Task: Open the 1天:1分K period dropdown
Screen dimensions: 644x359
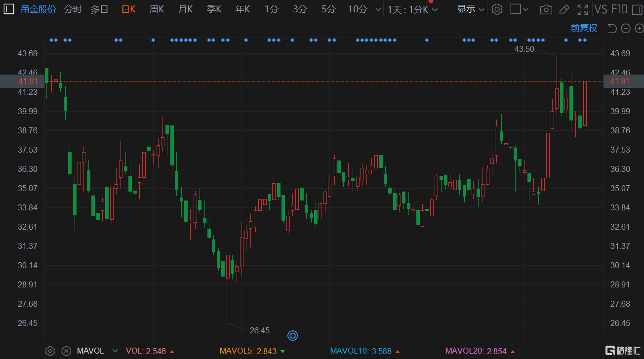Action: [412, 9]
